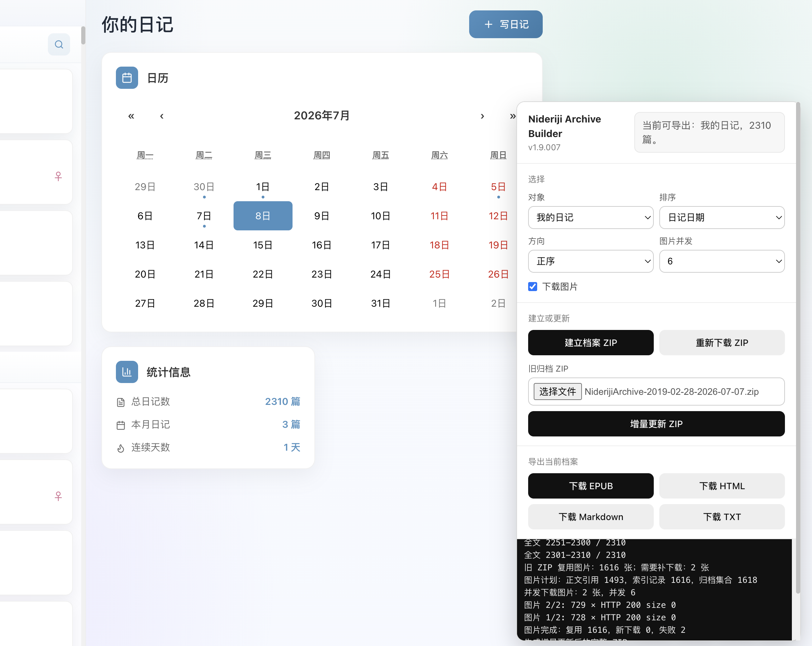Click the 1 天 streak value
Image resolution: width=812 pixels, height=646 pixels.
pos(291,448)
